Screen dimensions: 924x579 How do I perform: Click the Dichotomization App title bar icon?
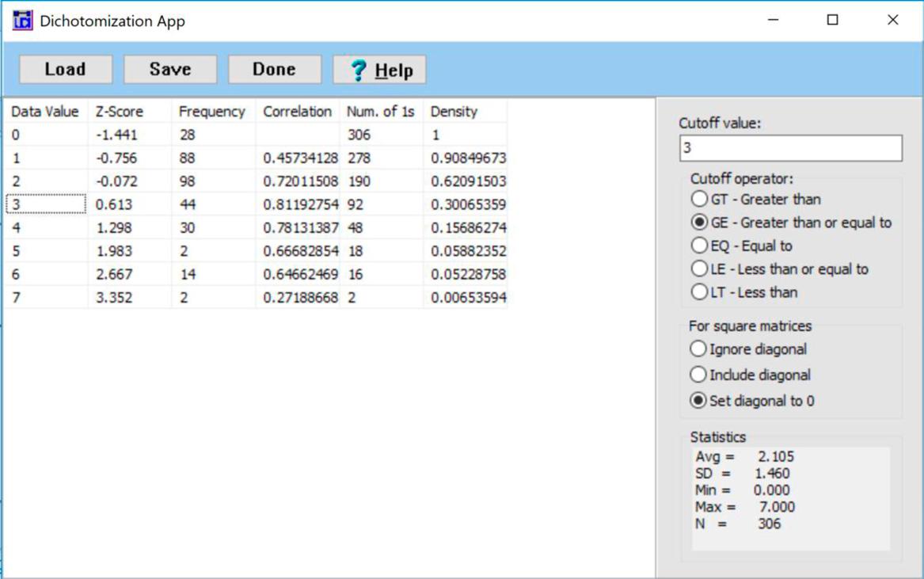tap(23, 21)
